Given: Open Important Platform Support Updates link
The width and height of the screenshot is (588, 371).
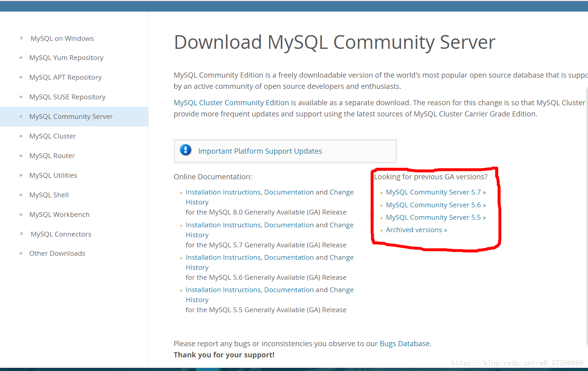Looking at the screenshot, I should click(x=260, y=151).
